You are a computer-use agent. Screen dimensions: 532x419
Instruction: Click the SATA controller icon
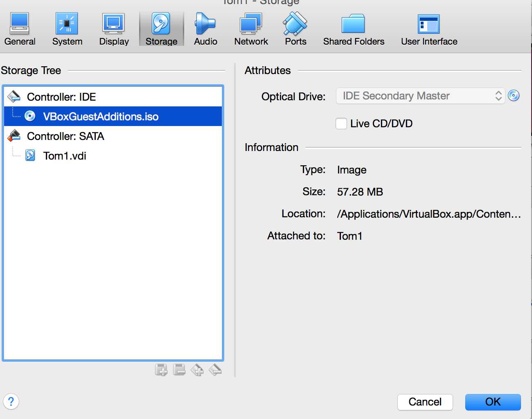click(x=14, y=135)
